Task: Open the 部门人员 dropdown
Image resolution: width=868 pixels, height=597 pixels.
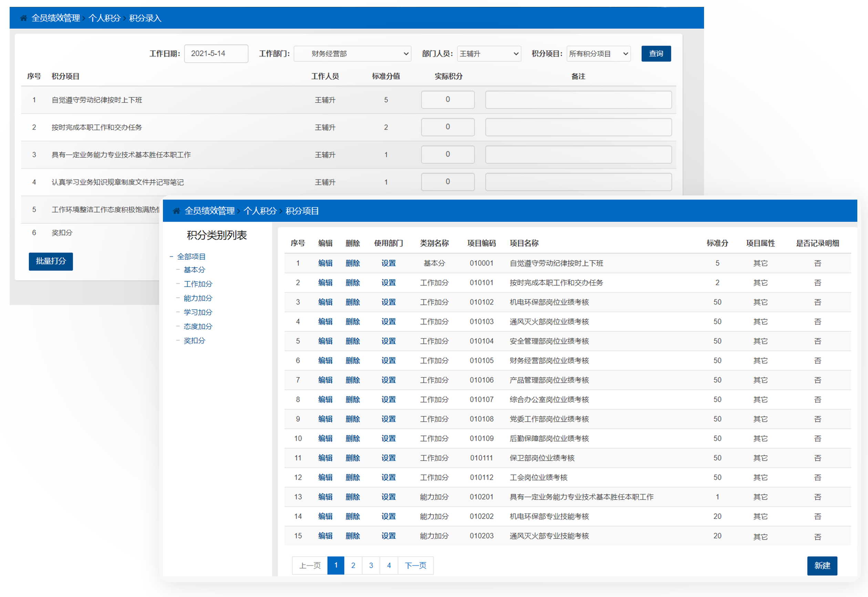Action: pyautogui.click(x=489, y=54)
